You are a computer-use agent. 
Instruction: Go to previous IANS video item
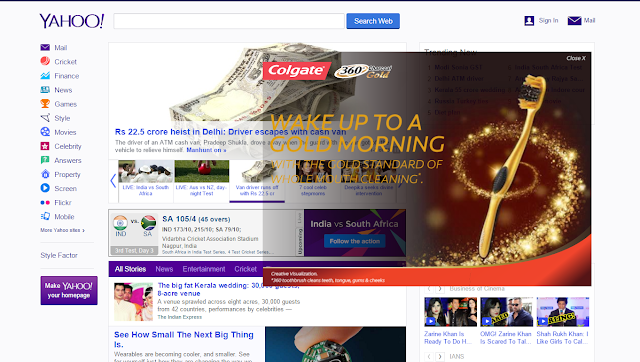pyautogui.click(x=429, y=356)
